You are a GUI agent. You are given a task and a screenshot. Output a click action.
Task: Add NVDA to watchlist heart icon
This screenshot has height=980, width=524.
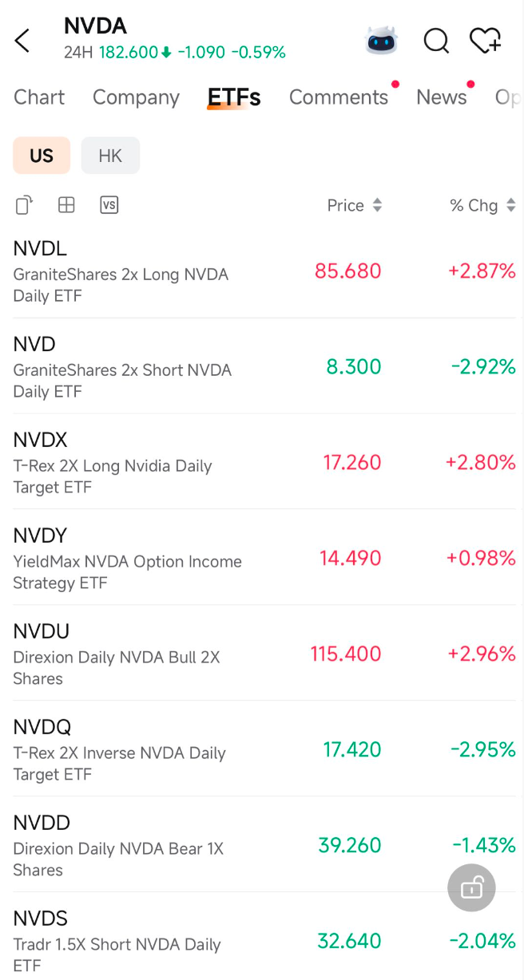point(485,40)
